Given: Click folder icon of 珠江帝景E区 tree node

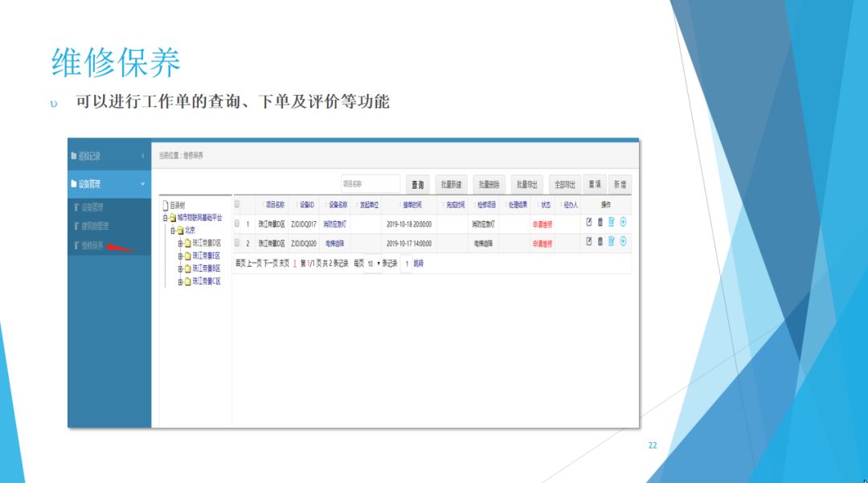Looking at the screenshot, I should [187, 256].
